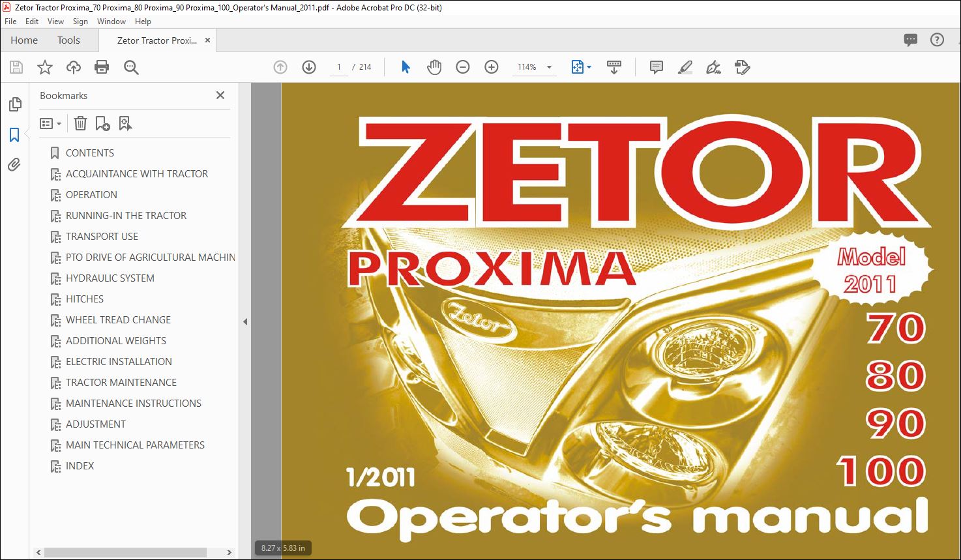Click bookmarks scrollbar right arrow

pyautogui.click(x=229, y=552)
